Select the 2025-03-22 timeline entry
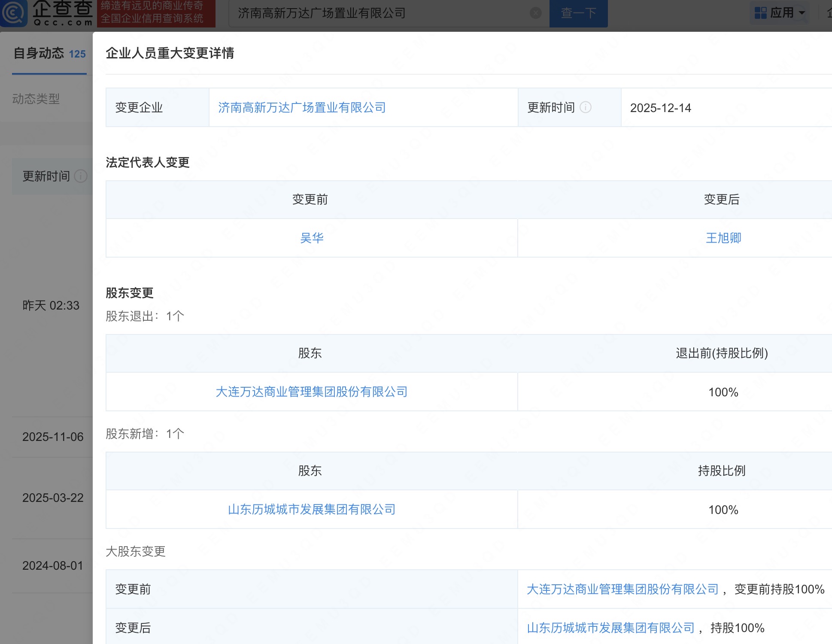The image size is (832, 644). coord(53,498)
